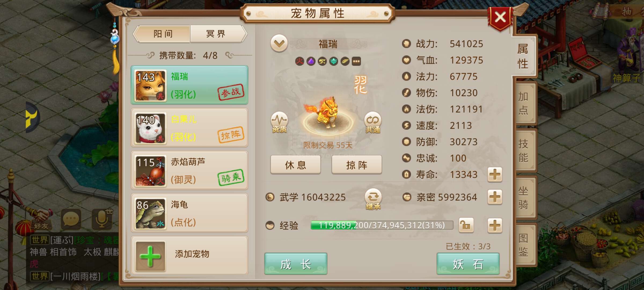The width and height of the screenshot is (644, 290).
Task: Open the 技能 side tab
Action: [523, 151]
